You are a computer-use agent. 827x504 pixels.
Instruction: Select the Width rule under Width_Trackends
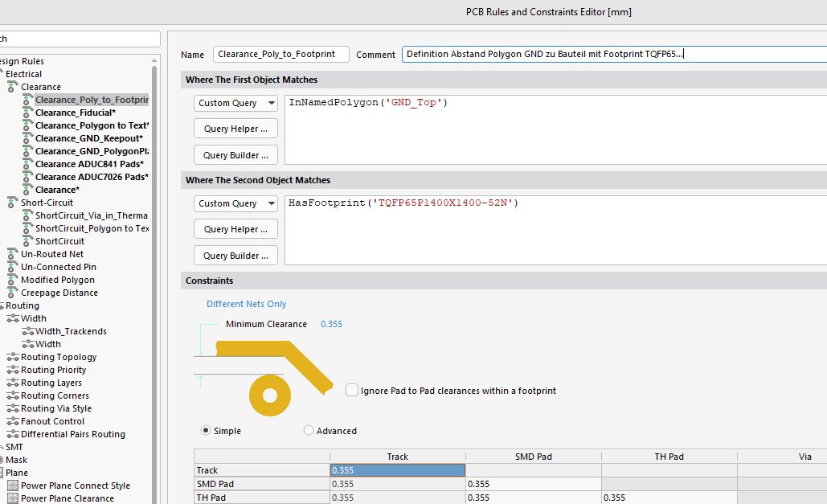point(48,344)
